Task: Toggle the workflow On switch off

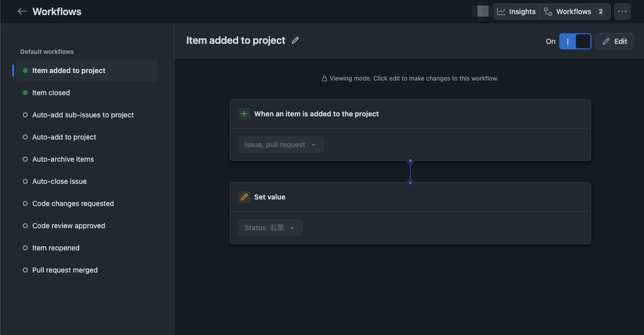Action: 575,41
